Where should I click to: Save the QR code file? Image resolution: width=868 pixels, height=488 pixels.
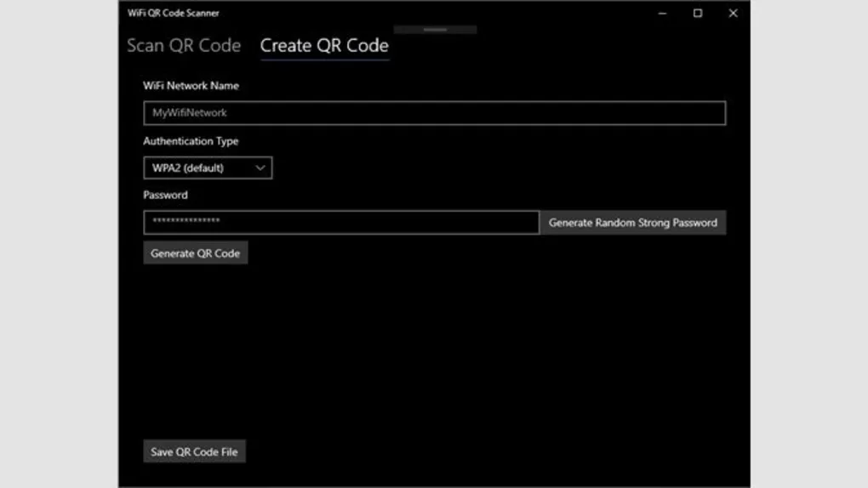(x=194, y=451)
